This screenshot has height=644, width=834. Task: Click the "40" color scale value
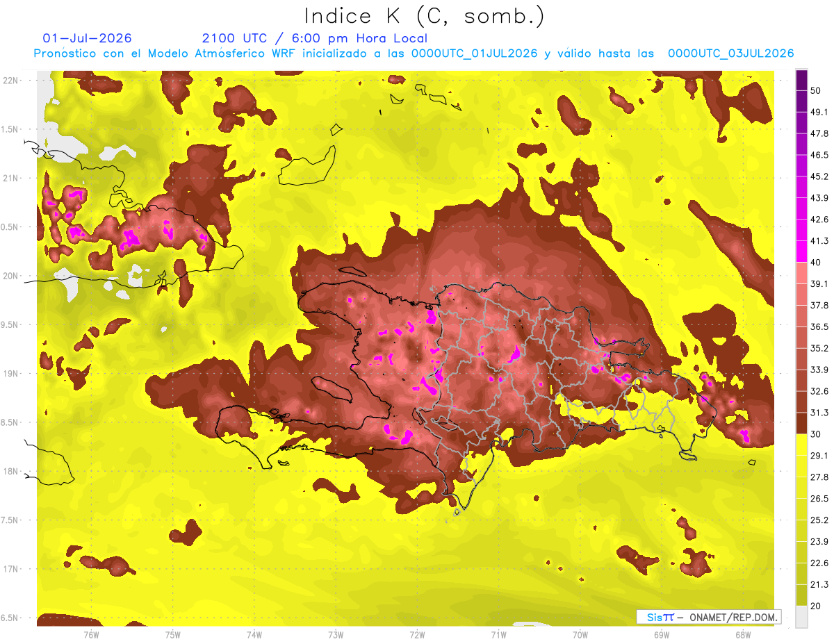tap(817, 262)
